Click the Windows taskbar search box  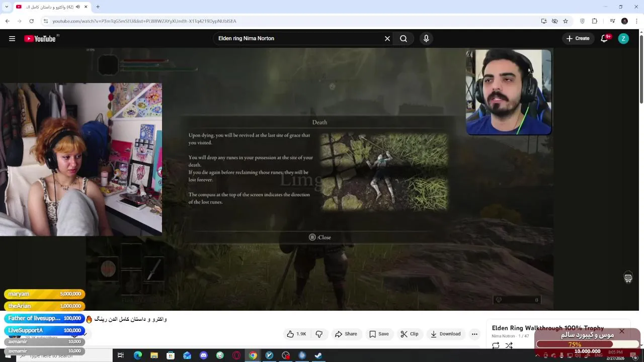point(64,355)
